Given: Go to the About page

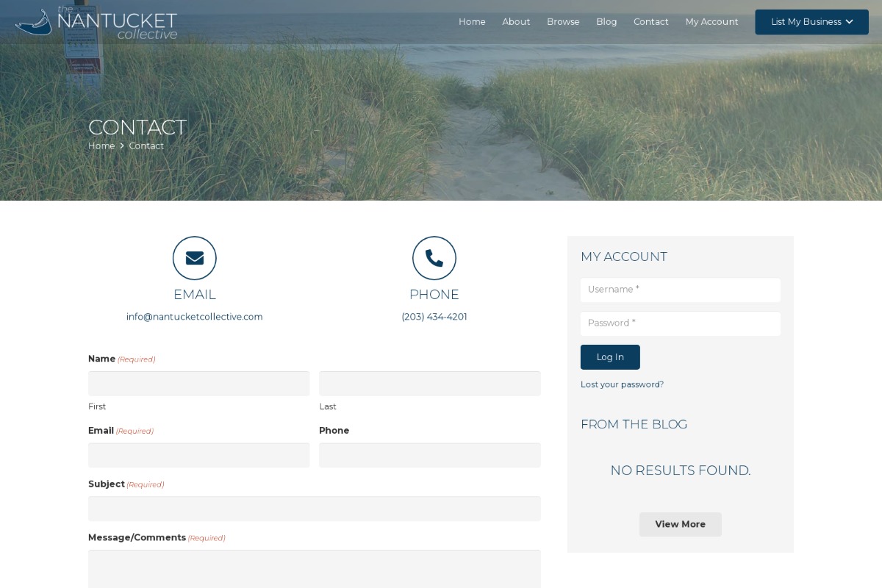Looking at the screenshot, I should click(x=516, y=22).
